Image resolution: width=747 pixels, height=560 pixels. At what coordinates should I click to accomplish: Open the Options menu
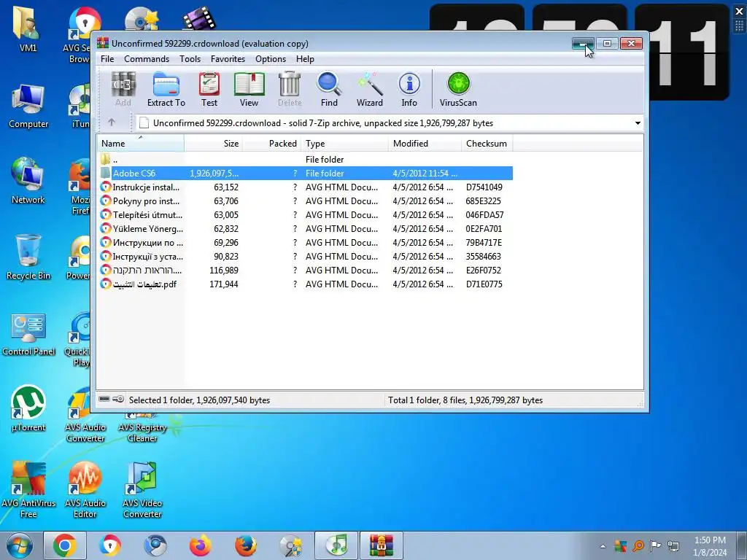[x=271, y=59]
